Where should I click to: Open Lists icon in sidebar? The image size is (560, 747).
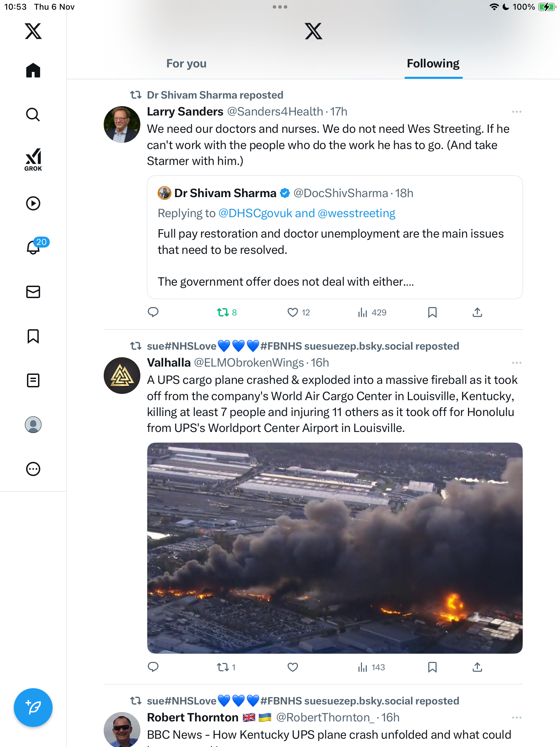[33, 380]
